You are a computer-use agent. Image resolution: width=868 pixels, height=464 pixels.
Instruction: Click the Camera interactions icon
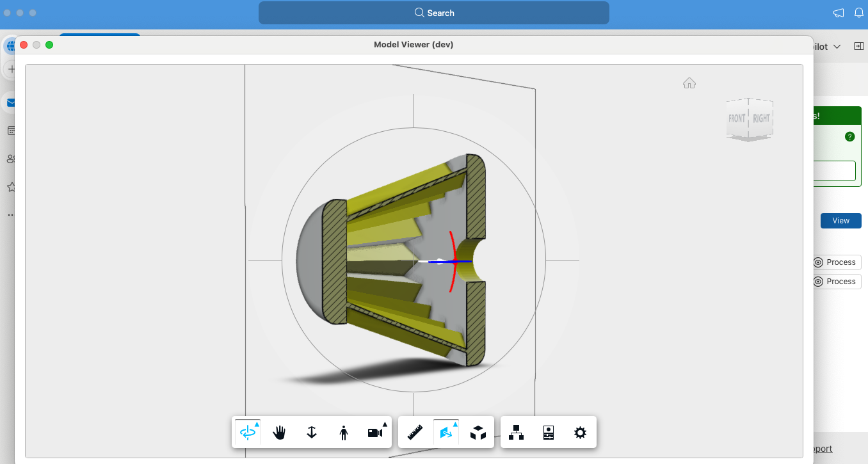pos(376,433)
